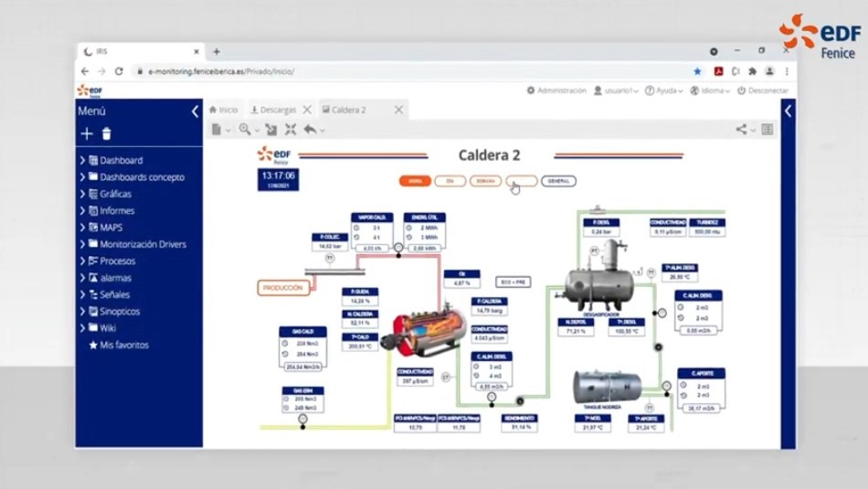Click the undo back arrow icon
The width and height of the screenshot is (868, 489).
coord(310,130)
